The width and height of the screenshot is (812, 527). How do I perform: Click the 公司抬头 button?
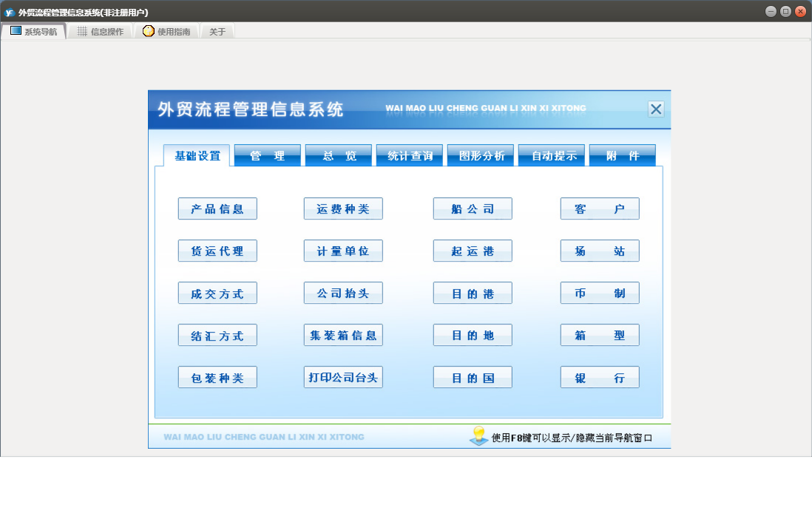pyautogui.click(x=343, y=293)
